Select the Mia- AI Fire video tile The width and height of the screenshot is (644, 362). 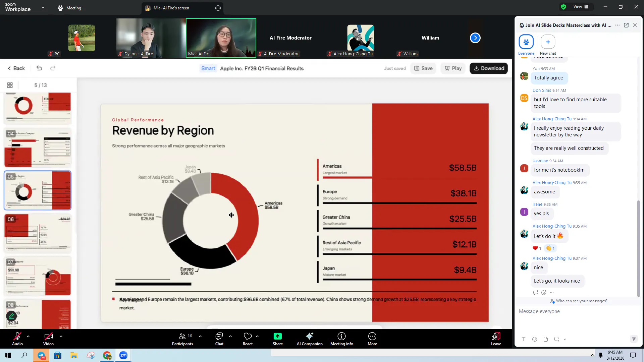pos(221,38)
